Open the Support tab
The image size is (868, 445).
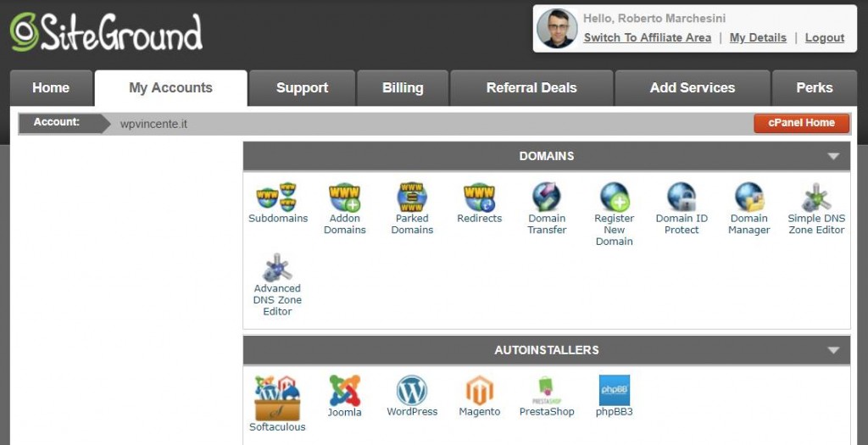point(302,88)
